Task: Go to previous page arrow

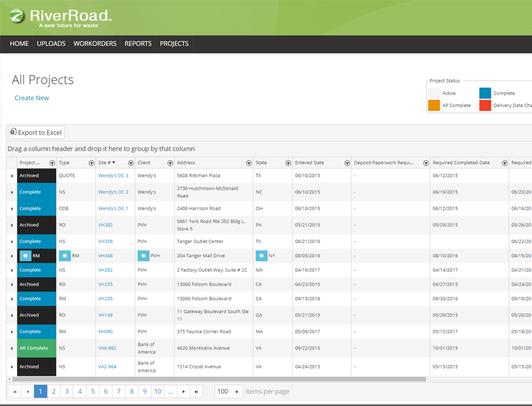Action: point(27,391)
